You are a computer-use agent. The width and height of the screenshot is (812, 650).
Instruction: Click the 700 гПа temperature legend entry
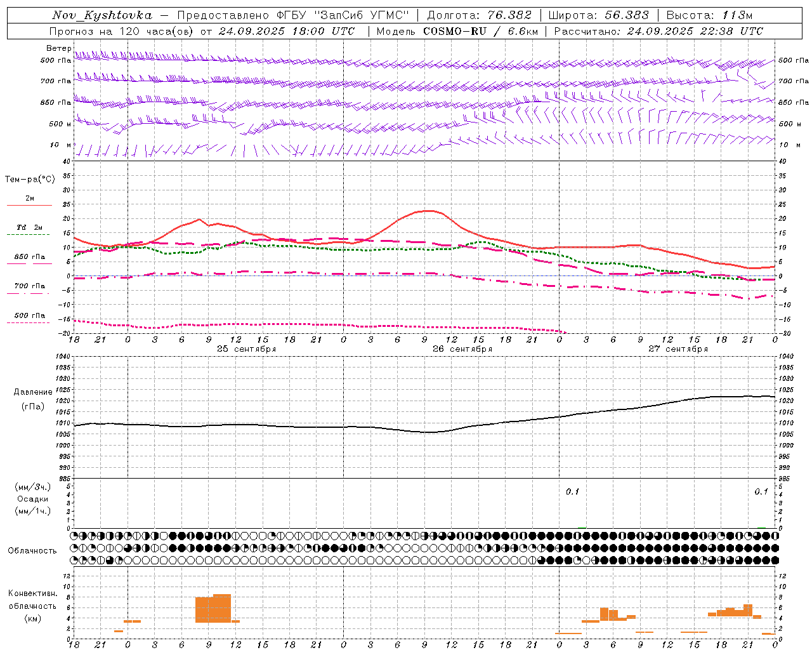pyautogui.click(x=30, y=286)
